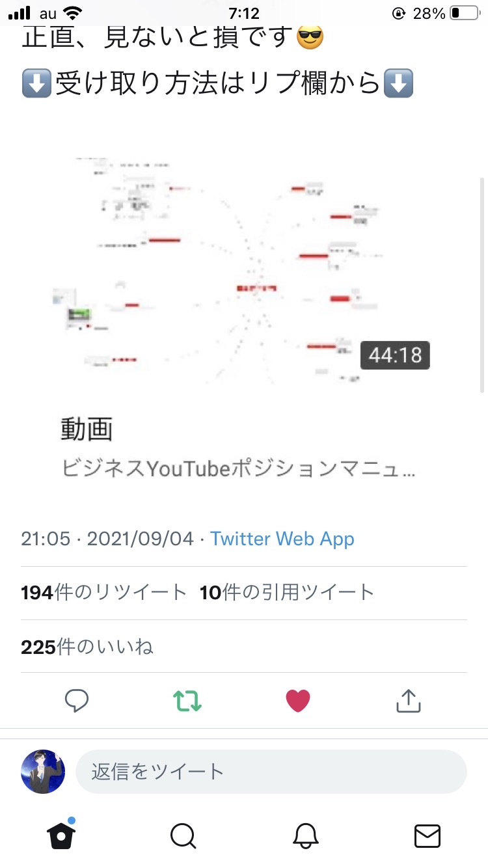Screen dimensions: 488x868
Task: Open the Messages envelope tab
Action: point(427,836)
